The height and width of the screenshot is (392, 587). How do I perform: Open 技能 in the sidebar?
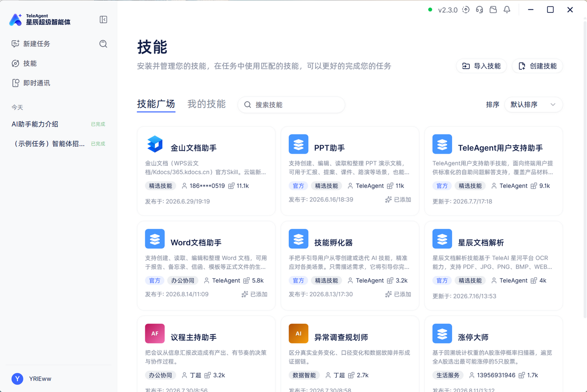click(24, 63)
